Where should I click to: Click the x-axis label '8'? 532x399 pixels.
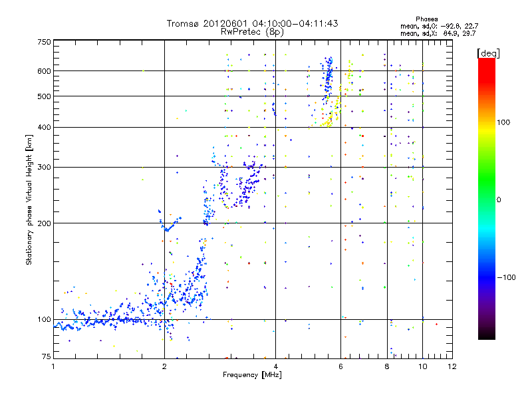tap(387, 366)
